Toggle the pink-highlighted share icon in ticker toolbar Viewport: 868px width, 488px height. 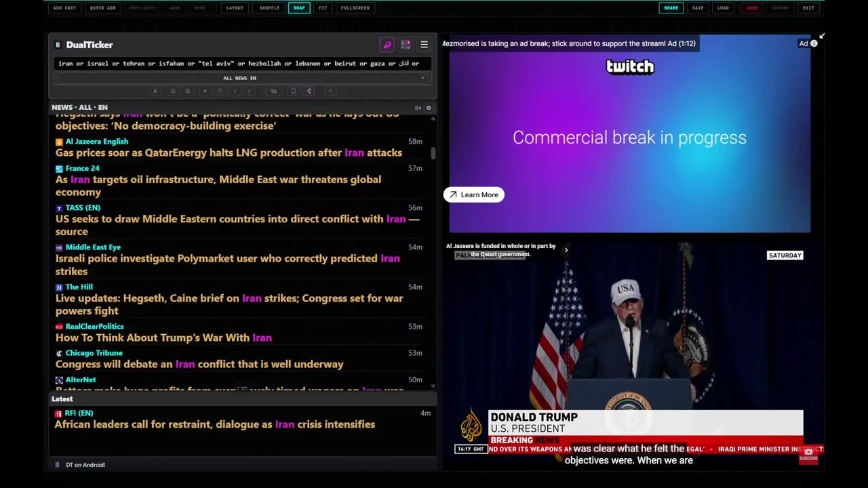(309, 91)
